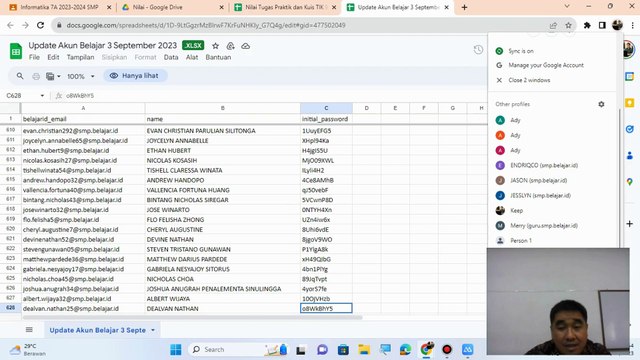The width and height of the screenshot is (640, 360).
Task: Open the Edit menu
Action: tap(53, 57)
